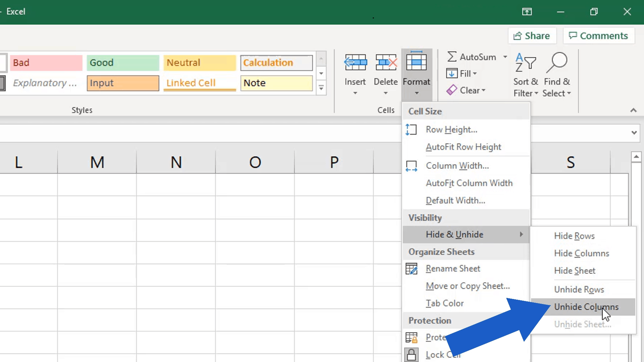Click the Fill down icon

coord(452,73)
